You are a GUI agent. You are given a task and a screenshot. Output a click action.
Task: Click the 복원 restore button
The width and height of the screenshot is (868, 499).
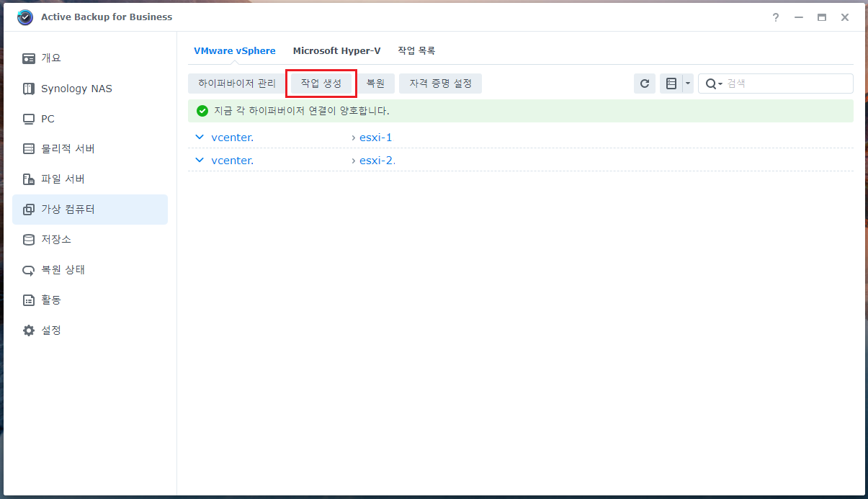click(x=375, y=84)
